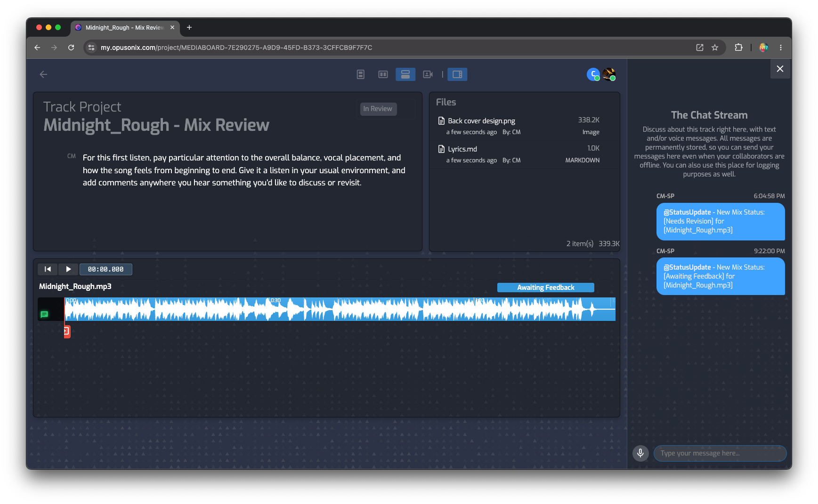This screenshot has height=504, width=818.
Task: Click the Midnight_Rough.mp3 track name
Action: [x=75, y=287]
